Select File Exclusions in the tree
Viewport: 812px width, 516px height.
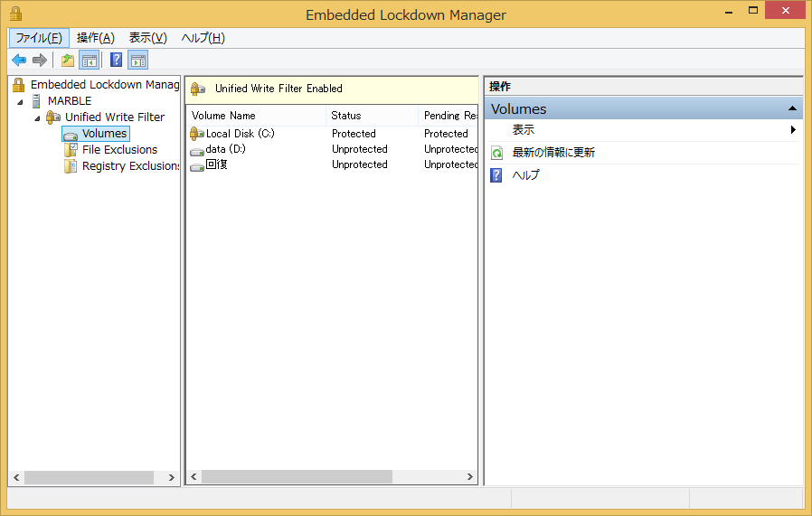tap(119, 150)
